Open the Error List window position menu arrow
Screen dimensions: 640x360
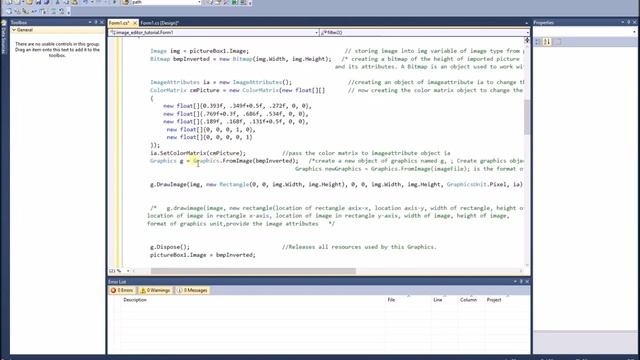point(515,282)
